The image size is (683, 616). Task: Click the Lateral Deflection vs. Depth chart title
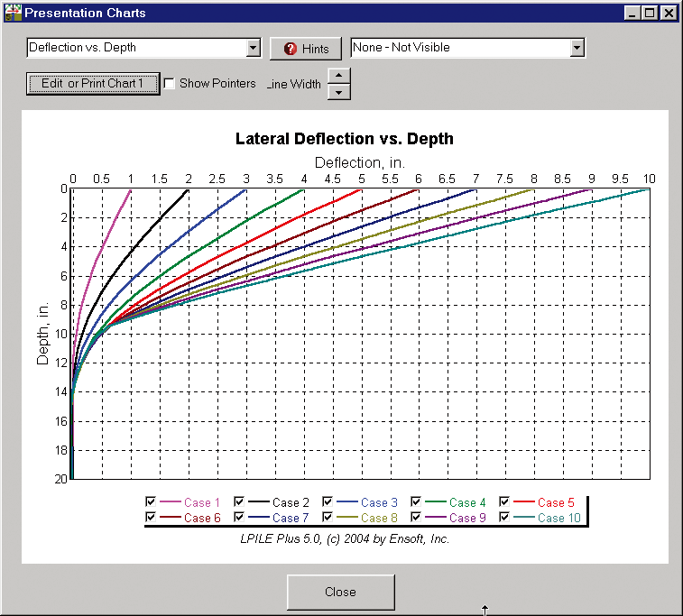click(x=344, y=139)
